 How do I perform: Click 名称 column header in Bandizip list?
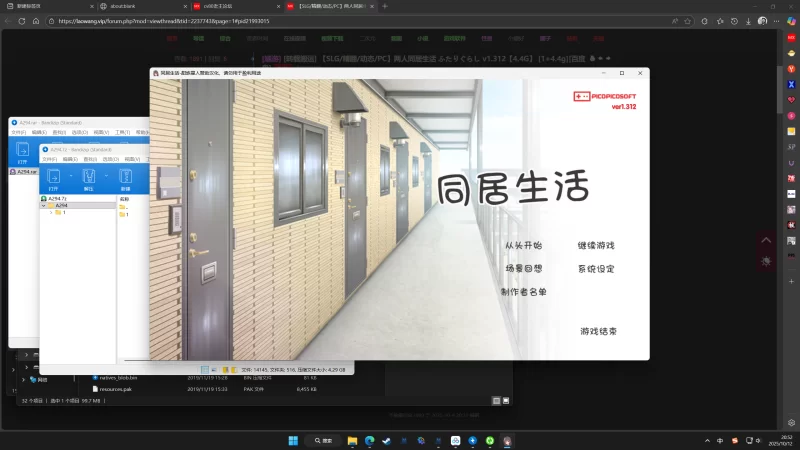124,198
